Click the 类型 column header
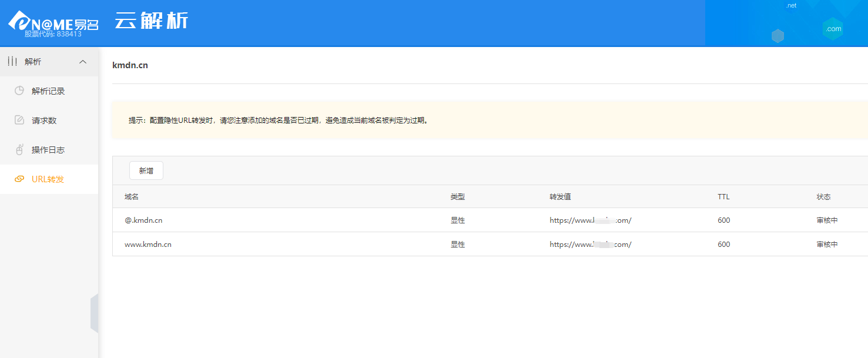Screen dimensions: 868x358 (458, 197)
